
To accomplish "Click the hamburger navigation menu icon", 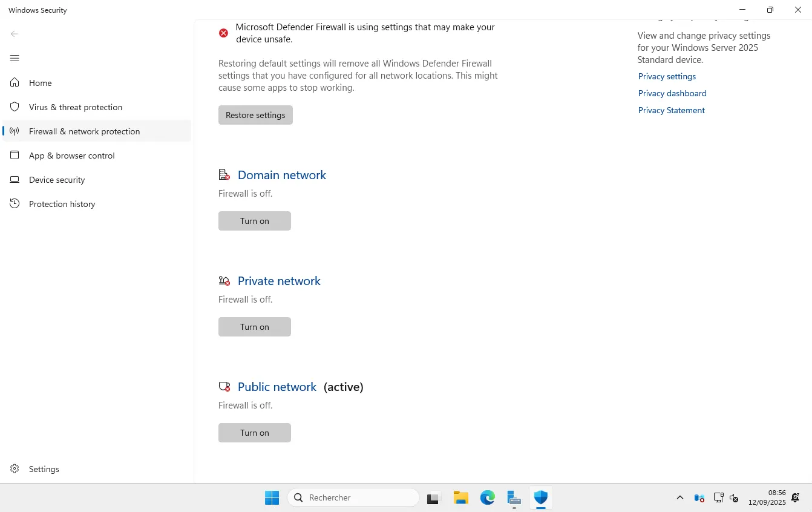I will [x=15, y=58].
